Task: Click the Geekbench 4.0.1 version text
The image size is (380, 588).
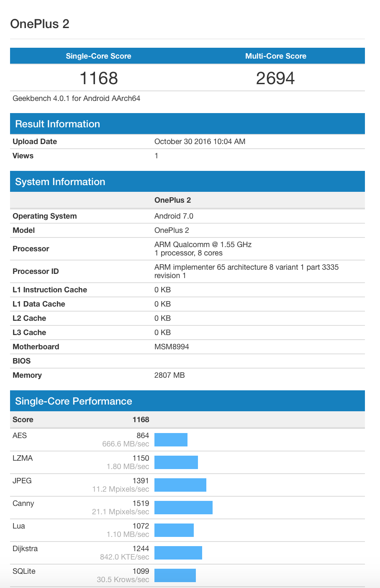Action: tap(77, 98)
